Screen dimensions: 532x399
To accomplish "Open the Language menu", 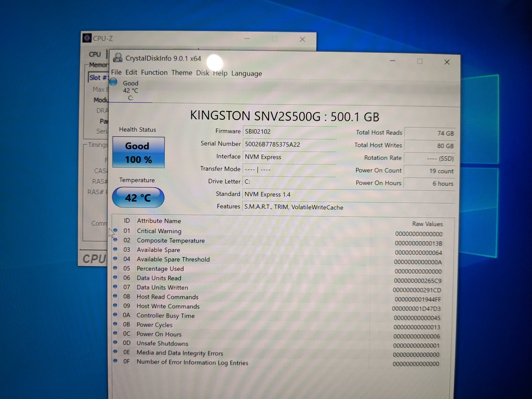I will pyautogui.click(x=247, y=73).
